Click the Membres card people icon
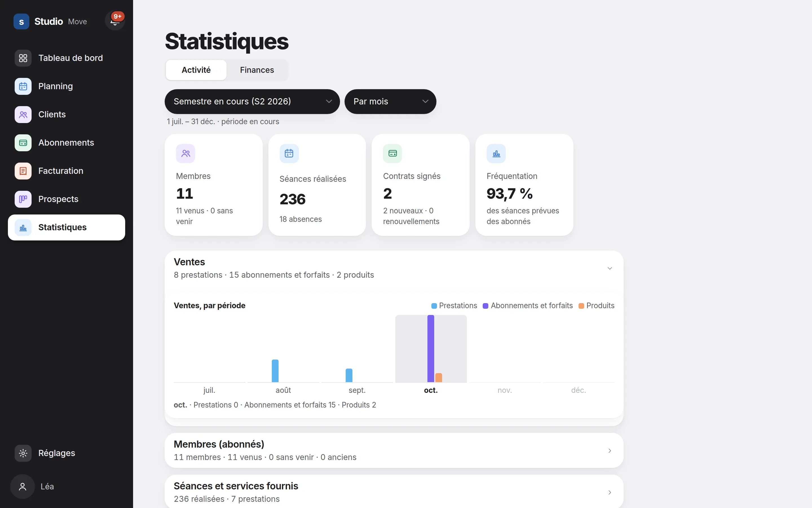This screenshot has width=812, height=508. pyautogui.click(x=186, y=154)
